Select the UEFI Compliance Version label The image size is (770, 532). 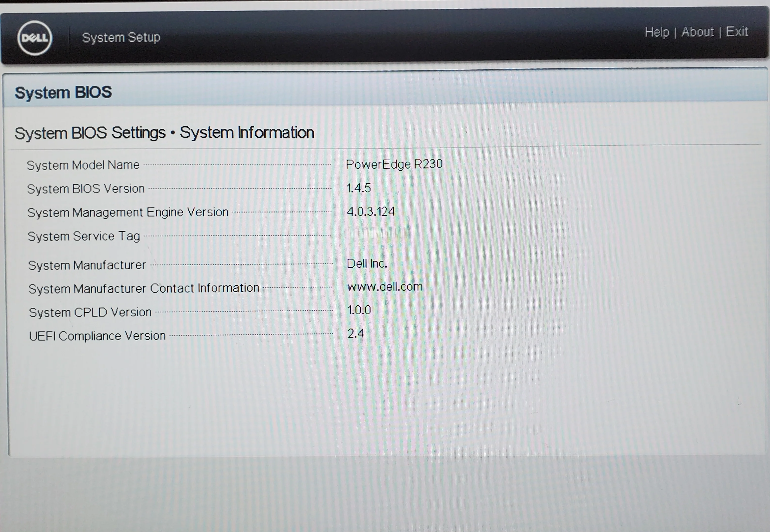click(x=97, y=336)
